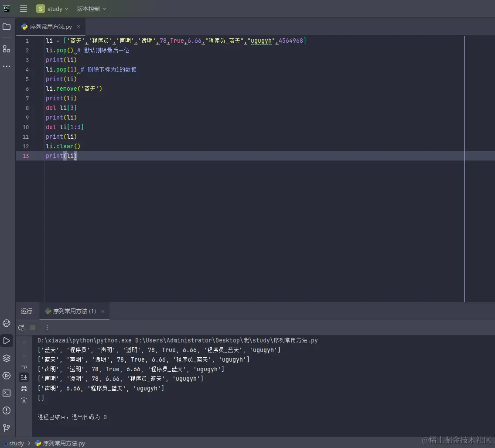Open the Structure tool window icon

7,49
